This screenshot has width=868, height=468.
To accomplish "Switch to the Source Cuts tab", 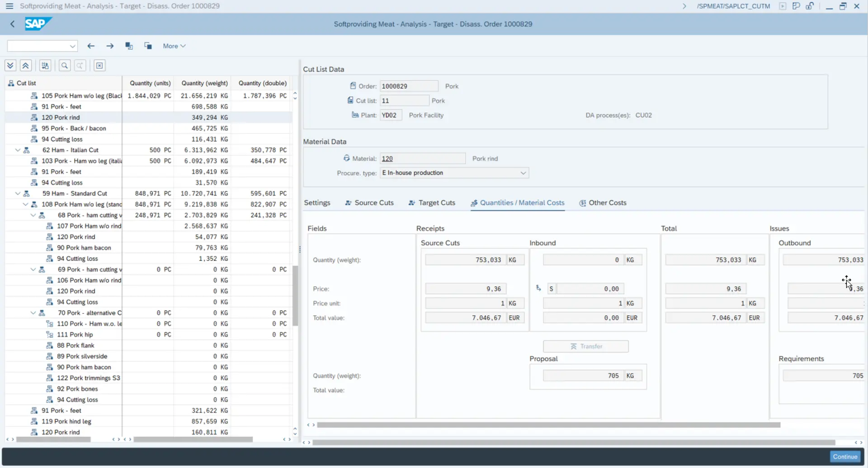I will click(369, 203).
